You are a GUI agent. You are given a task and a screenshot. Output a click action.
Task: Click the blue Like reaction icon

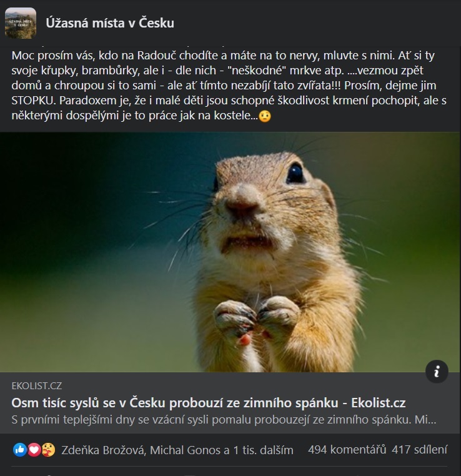pyautogui.click(x=20, y=450)
